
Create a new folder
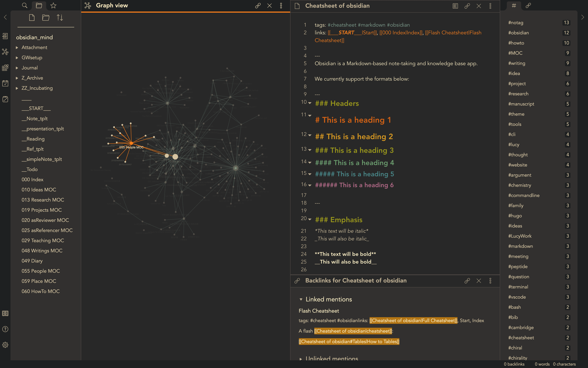[46, 18]
